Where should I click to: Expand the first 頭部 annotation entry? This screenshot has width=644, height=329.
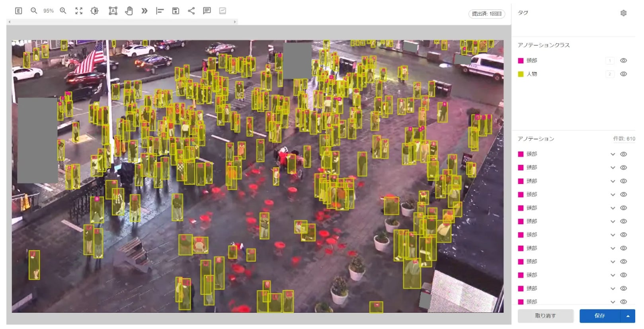pos(613,154)
